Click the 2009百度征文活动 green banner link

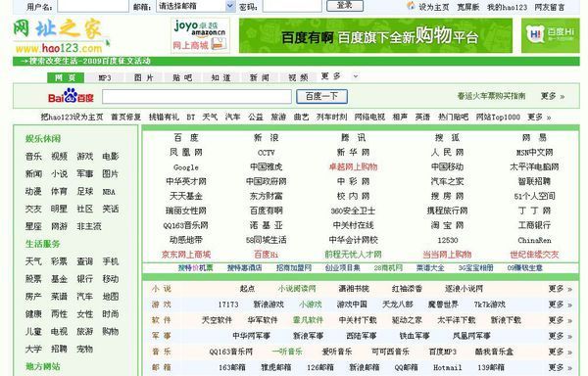pyautogui.click(x=86, y=61)
